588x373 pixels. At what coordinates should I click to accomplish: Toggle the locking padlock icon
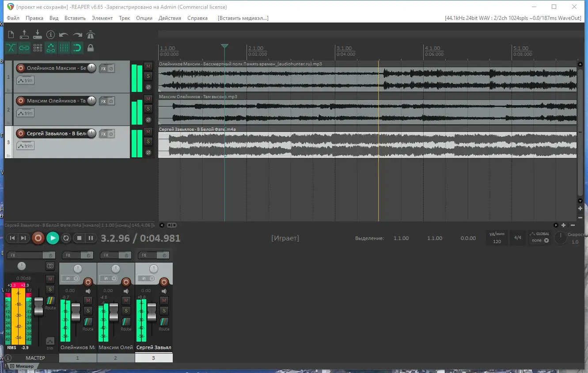tap(91, 48)
